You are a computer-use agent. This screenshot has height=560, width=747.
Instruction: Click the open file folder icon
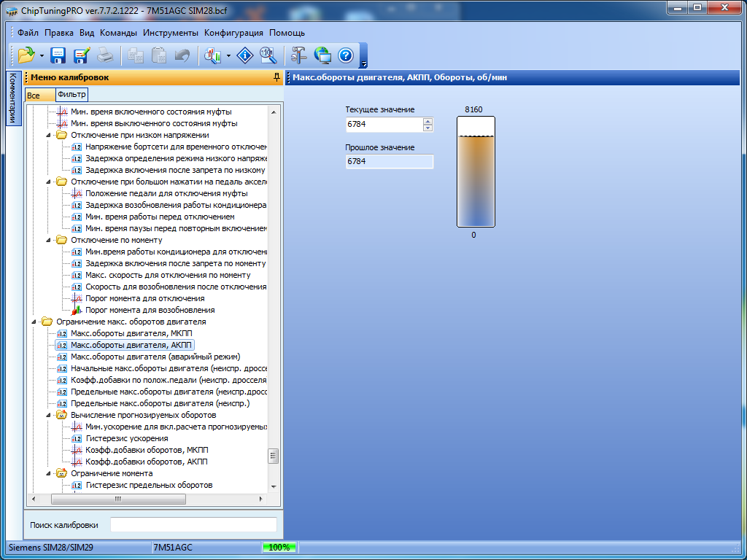pos(26,55)
